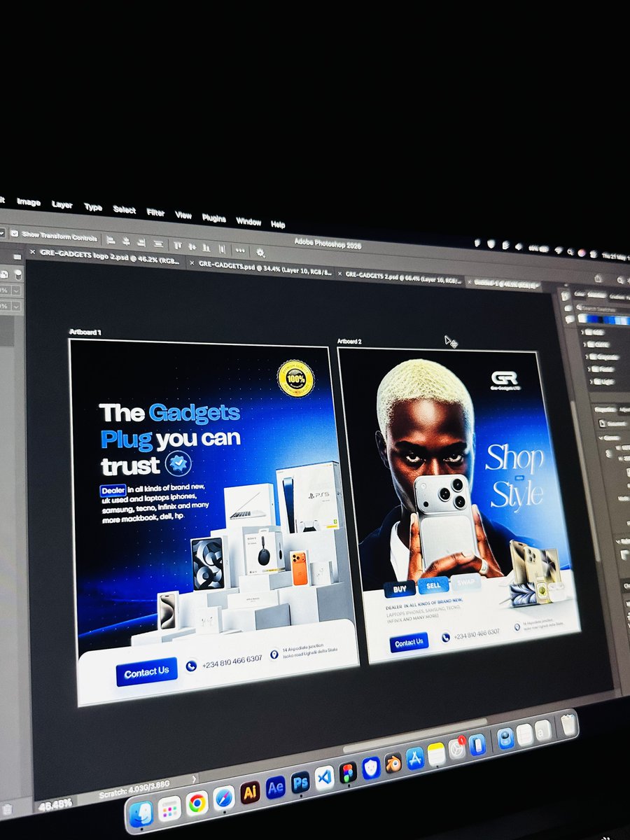Viewport: 630px width, 840px height.
Task: Click the Align horizontal centers icon
Action: (x=127, y=242)
